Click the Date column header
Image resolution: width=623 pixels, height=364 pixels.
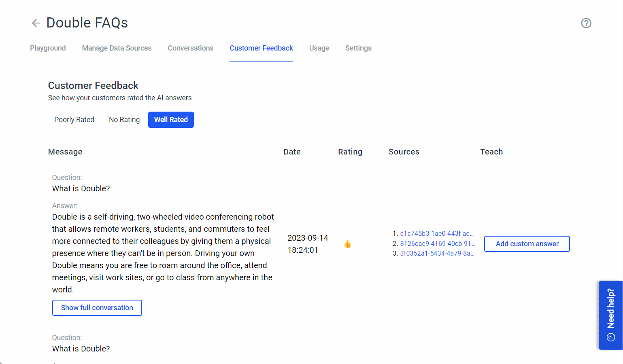pos(292,152)
